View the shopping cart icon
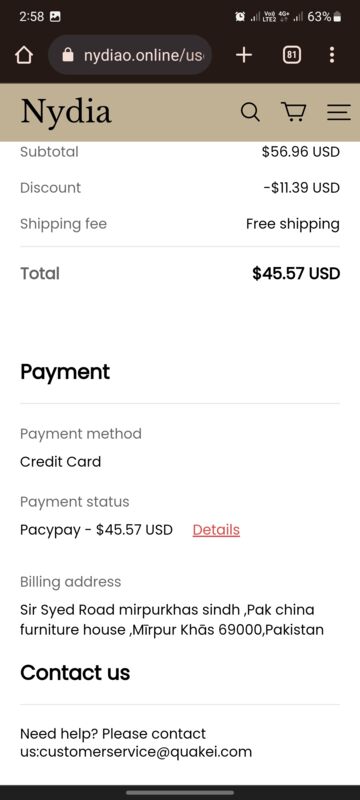The image size is (360, 800). [x=293, y=112]
